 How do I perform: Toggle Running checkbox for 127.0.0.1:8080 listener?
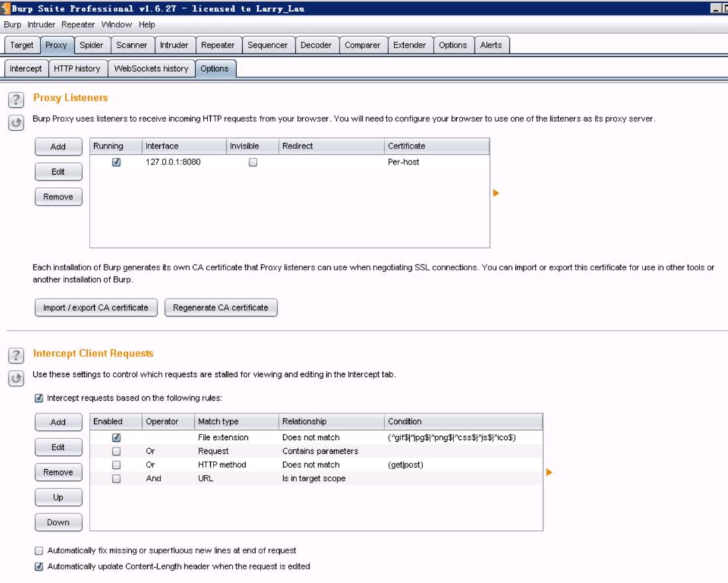tap(116, 162)
